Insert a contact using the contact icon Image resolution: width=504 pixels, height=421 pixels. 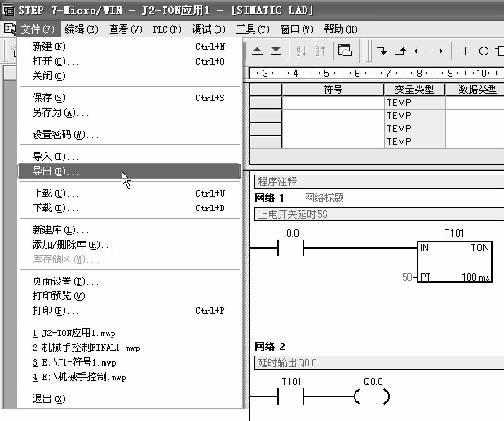click(x=462, y=51)
